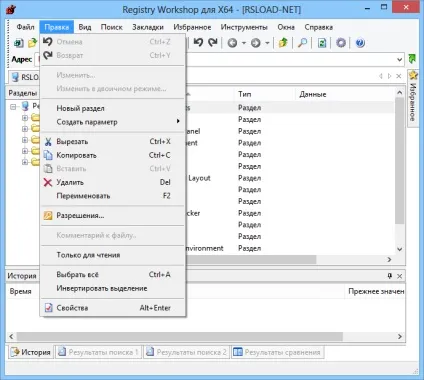
Task: Click the toolbar redo arrow icon
Action: pyautogui.click(x=213, y=42)
